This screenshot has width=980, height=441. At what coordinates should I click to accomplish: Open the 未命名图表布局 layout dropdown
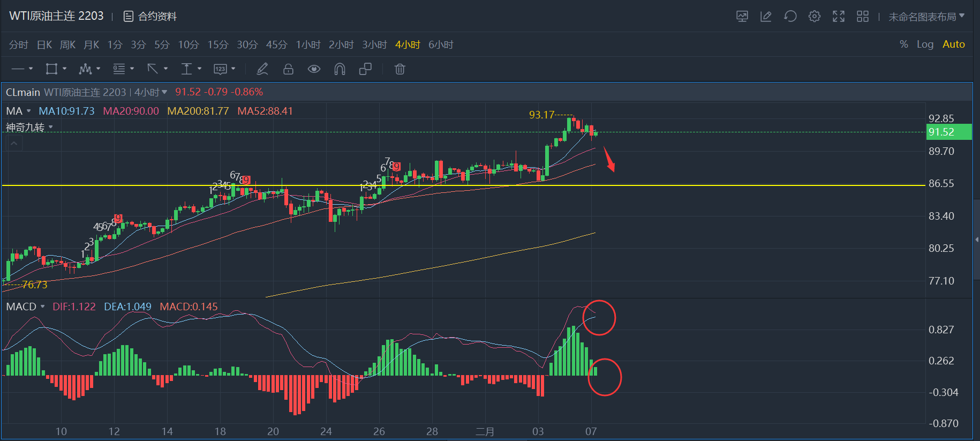pyautogui.click(x=926, y=17)
